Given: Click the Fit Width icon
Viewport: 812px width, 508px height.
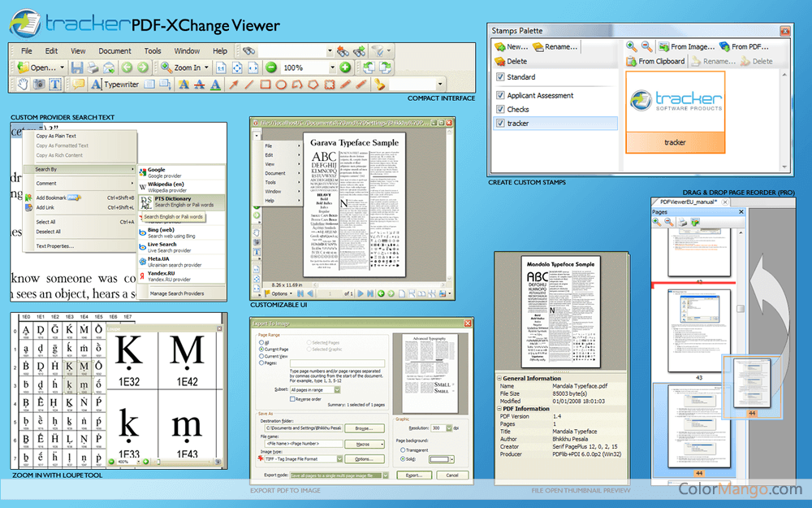Looking at the screenshot, I should tap(253, 67).
